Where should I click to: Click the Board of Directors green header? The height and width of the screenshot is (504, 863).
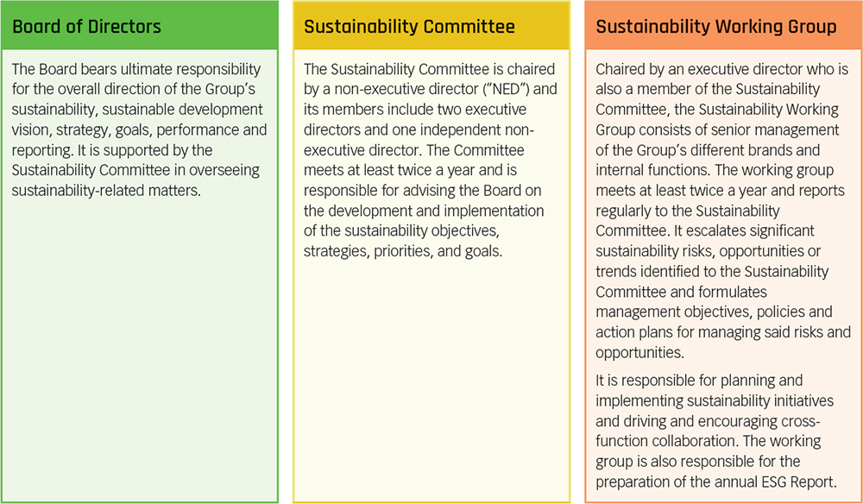click(x=139, y=26)
